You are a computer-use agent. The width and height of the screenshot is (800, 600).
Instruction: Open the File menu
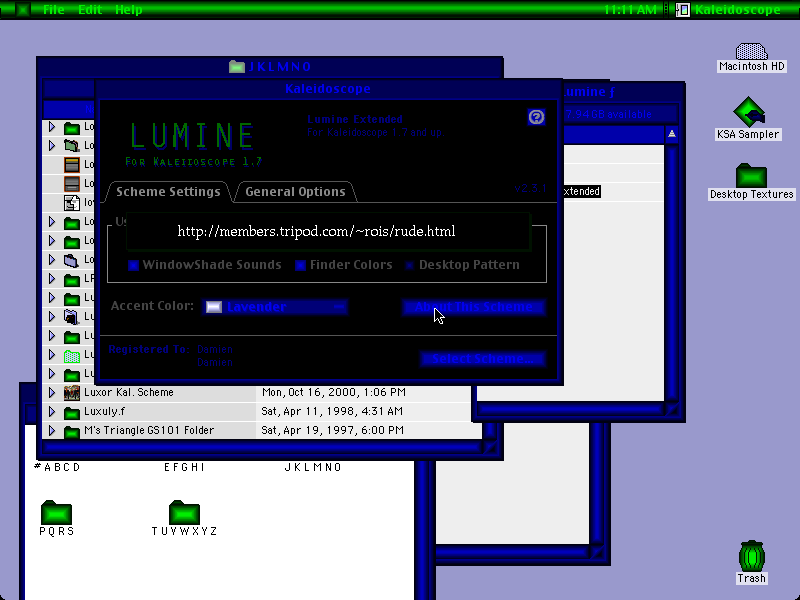pos(54,10)
